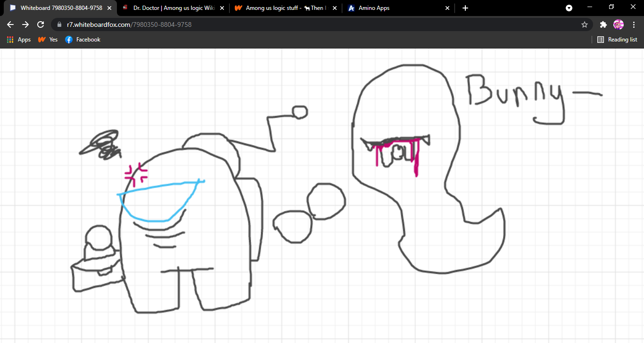Switch to Dr. Doctor wiki tab
Viewport: 644px width, 343px height.
(x=173, y=8)
